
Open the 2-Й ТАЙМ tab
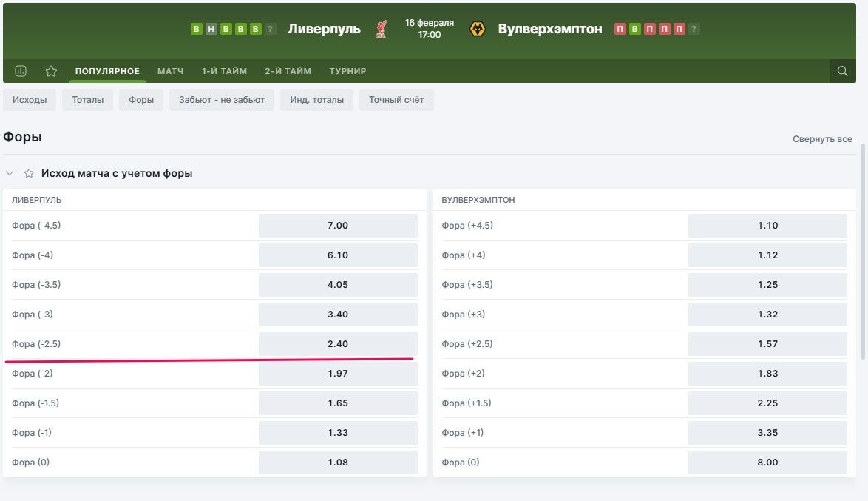pyautogui.click(x=288, y=71)
